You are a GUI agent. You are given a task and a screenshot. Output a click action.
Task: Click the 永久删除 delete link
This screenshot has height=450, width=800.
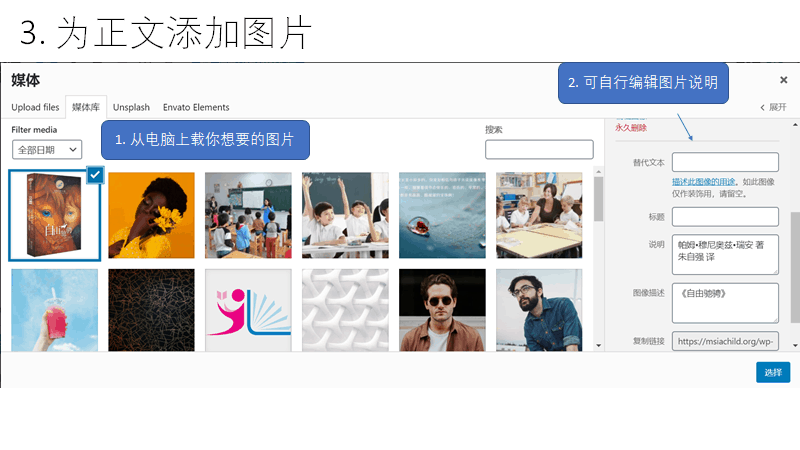[631, 128]
